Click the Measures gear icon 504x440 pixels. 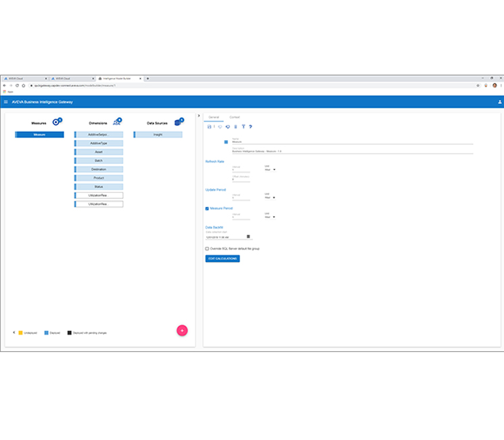[57, 122]
